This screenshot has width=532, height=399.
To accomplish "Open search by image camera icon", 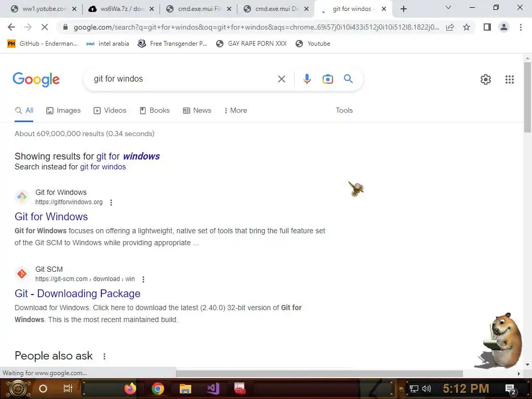I will (327, 79).
